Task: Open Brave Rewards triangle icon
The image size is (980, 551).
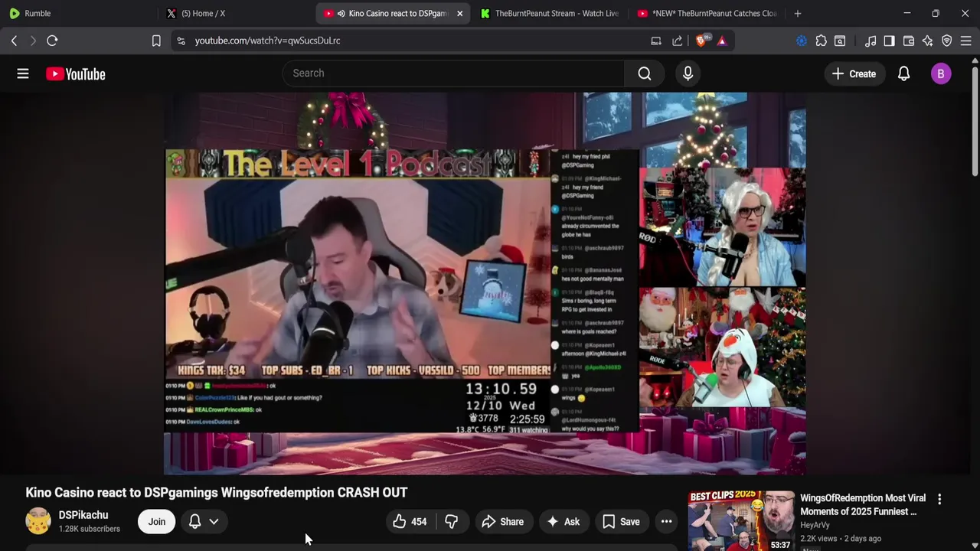Action: pyautogui.click(x=722, y=41)
